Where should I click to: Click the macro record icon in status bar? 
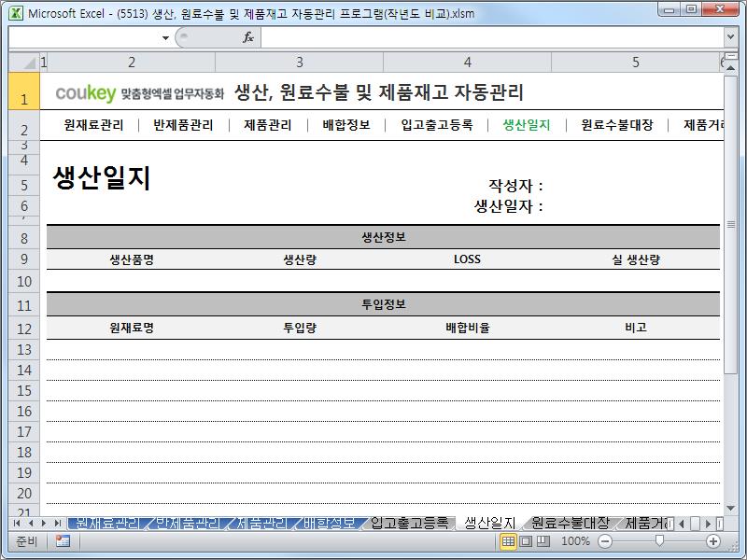[63, 541]
